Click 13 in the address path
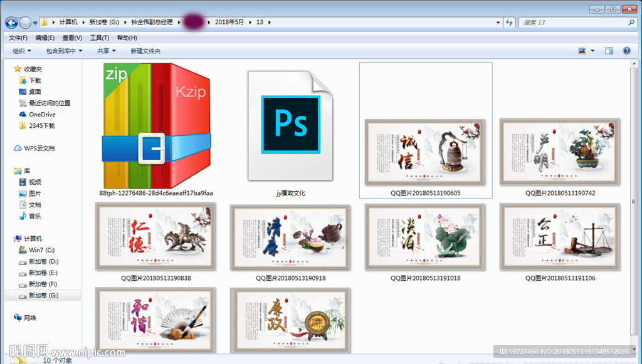 [x=260, y=22]
